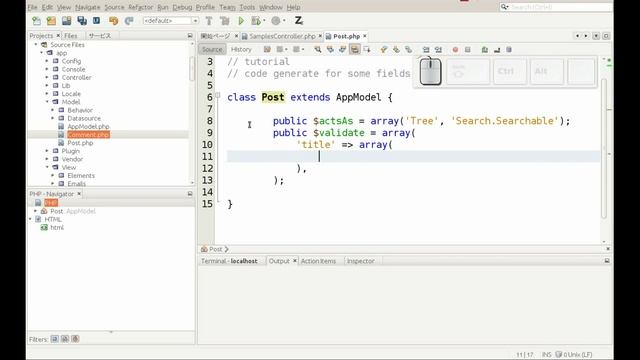This screenshot has height=360, width=640.
Task: Click the Toggle Bookmark icon
Action: [409, 49]
